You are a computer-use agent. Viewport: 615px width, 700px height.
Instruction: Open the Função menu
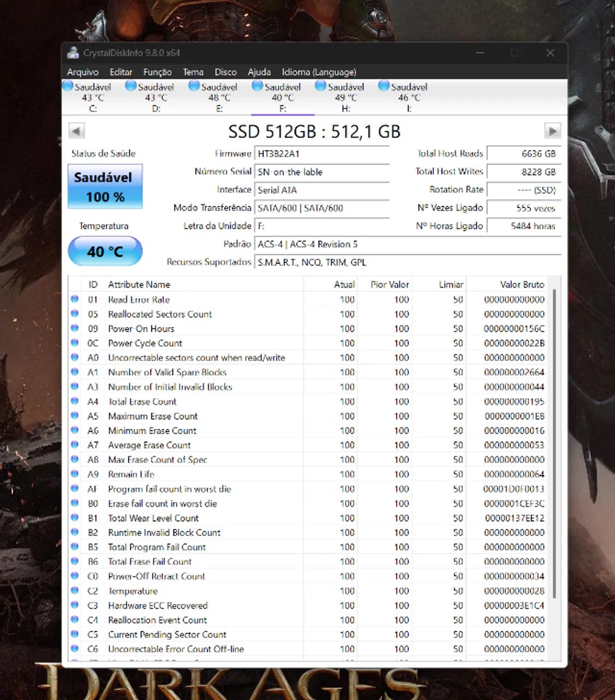point(157,72)
